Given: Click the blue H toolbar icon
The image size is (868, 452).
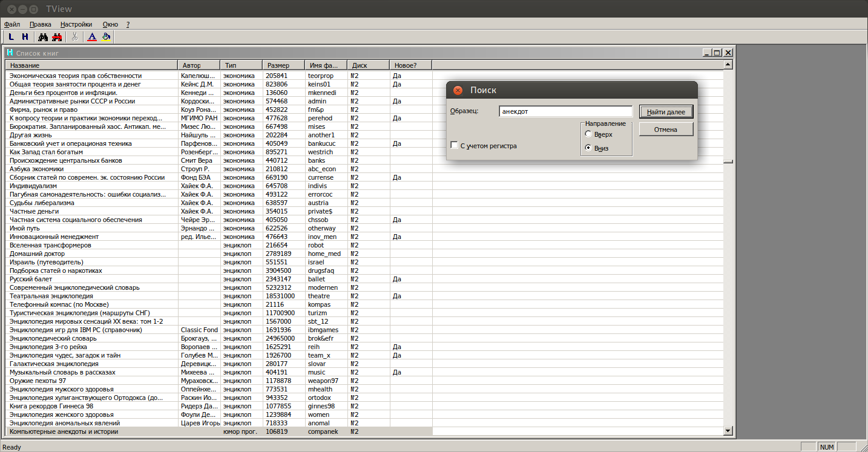Looking at the screenshot, I should pos(25,37).
